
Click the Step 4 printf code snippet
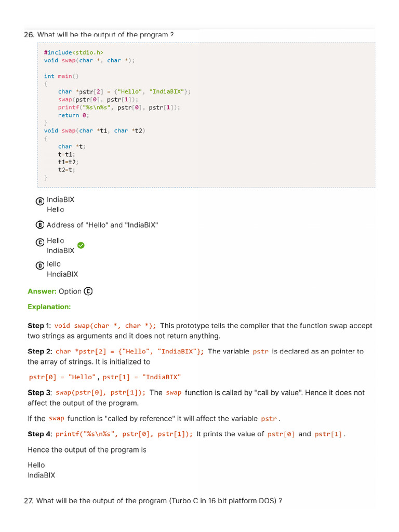click(x=124, y=434)
